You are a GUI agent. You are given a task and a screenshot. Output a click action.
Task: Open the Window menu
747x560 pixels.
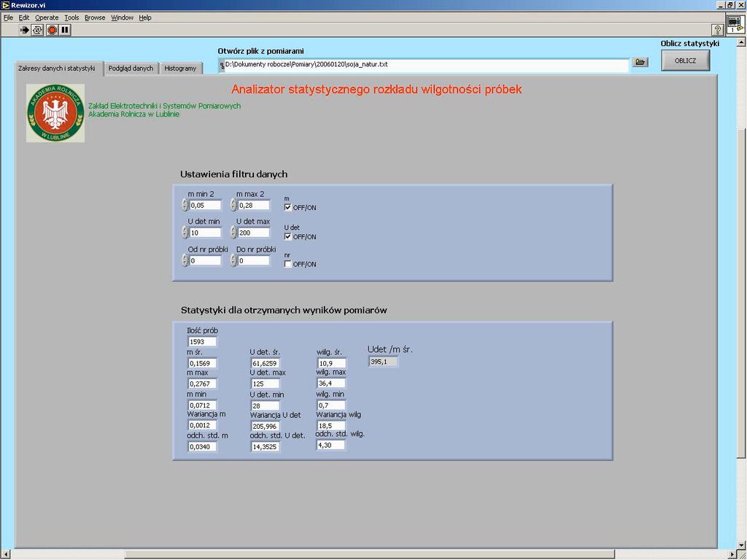point(122,17)
